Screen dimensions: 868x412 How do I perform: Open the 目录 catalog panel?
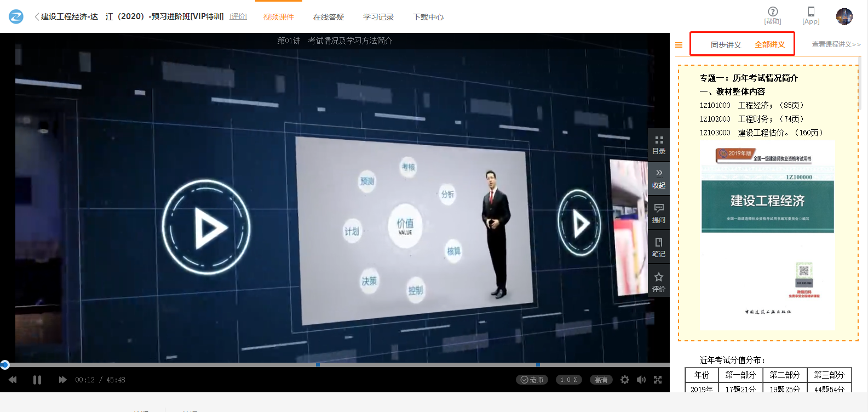pyautogui.click(x=659, y=145)
